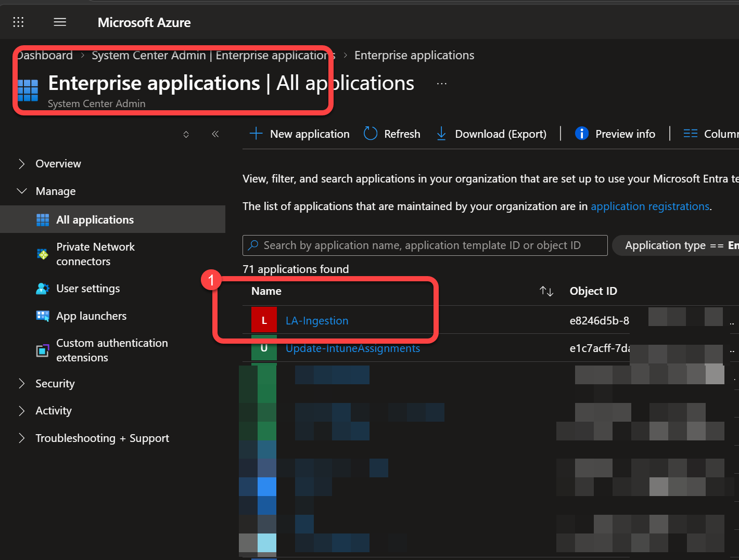Follow the application registrations link
The height and width of the screenshot is (560, 739).
click(650, 206)
